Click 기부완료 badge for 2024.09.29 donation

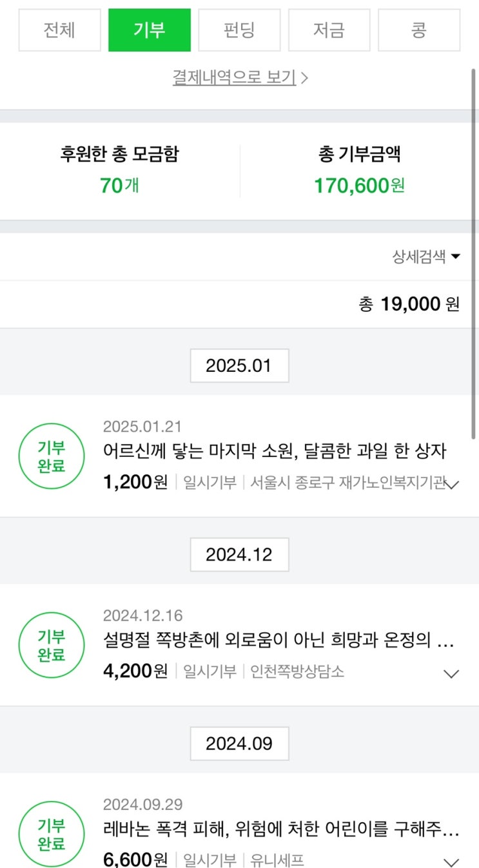(52, 834)
